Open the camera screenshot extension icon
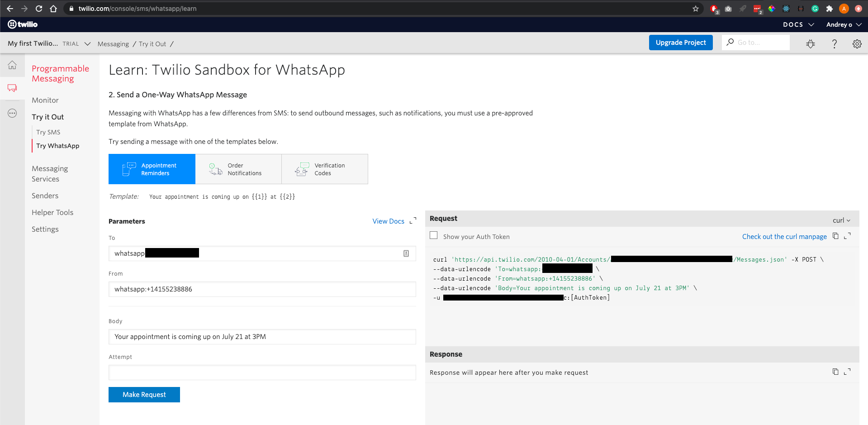The height and width of the screenshot is (425, 868). coord(728,9)
